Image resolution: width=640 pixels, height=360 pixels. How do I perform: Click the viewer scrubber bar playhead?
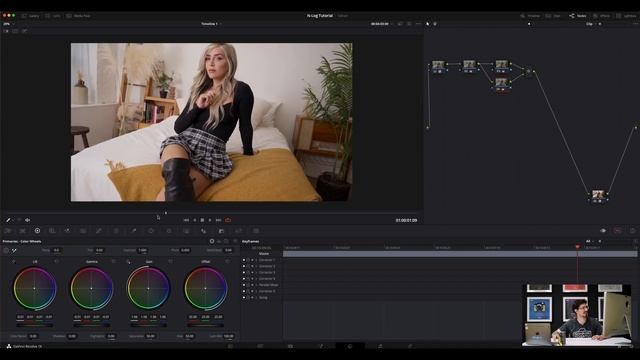166,213
